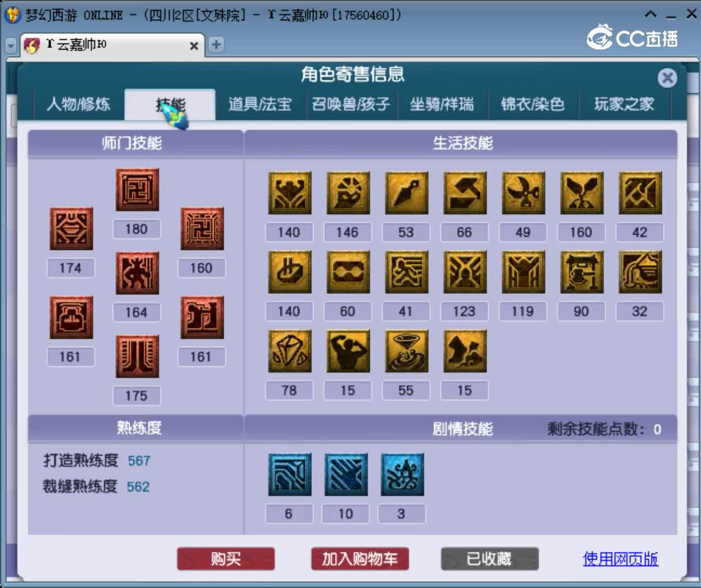Add a new tab with the plus button

(216, 44)
